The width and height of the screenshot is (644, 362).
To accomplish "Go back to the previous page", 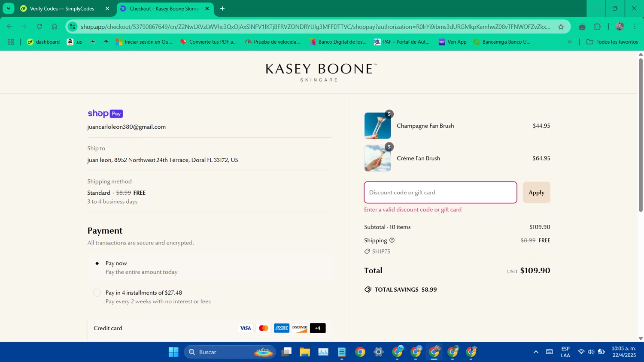I will (x=9, y=27).
